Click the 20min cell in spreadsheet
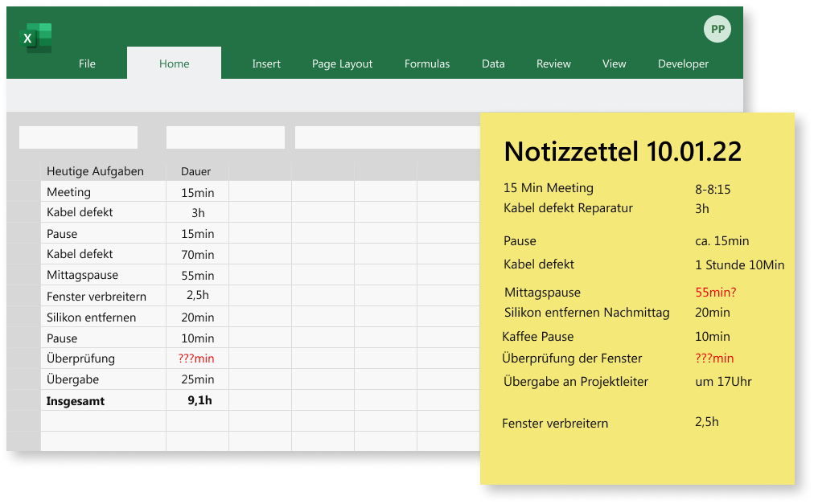This screenshot has height=504, width=814. pyautogui.click(x=197, y=317)
